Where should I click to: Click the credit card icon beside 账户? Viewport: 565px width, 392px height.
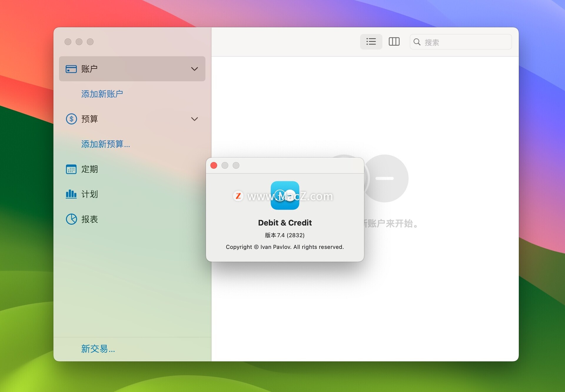(71, 69)
